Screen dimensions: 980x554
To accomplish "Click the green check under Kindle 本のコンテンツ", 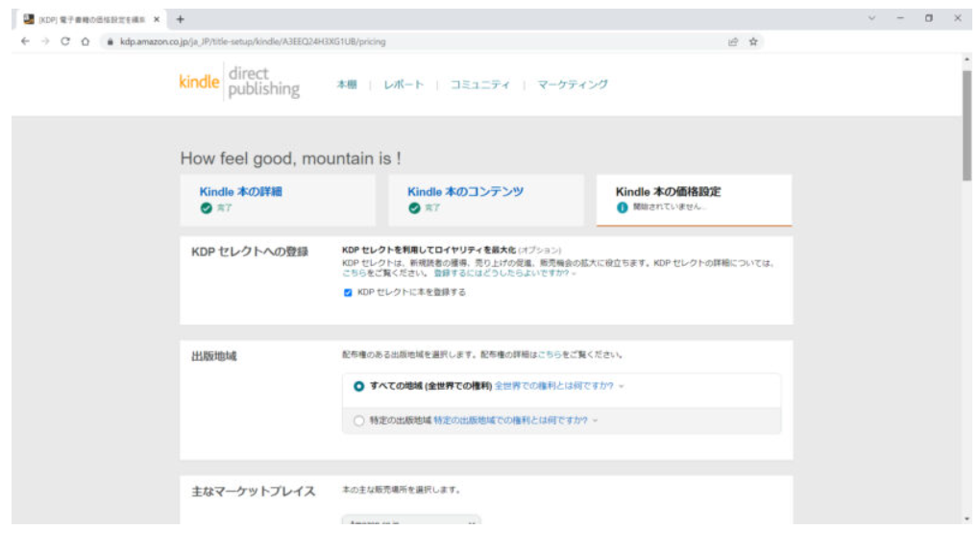I will 414,208.
